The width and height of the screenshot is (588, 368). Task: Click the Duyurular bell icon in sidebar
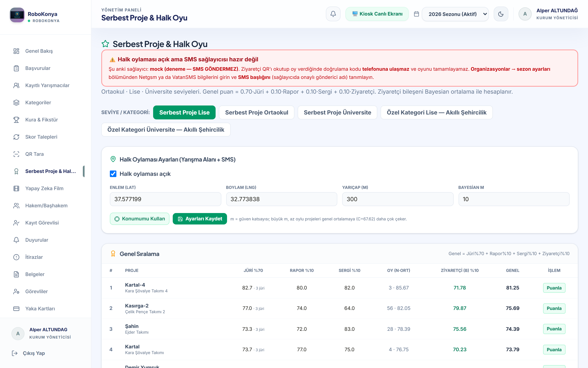pos(16,240)
